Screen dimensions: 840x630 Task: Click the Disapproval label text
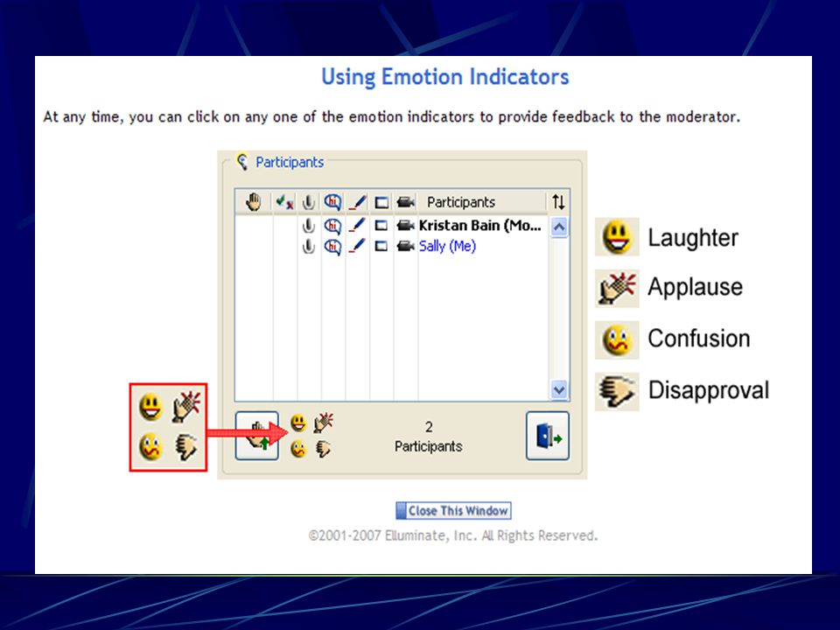pos(709,390)
